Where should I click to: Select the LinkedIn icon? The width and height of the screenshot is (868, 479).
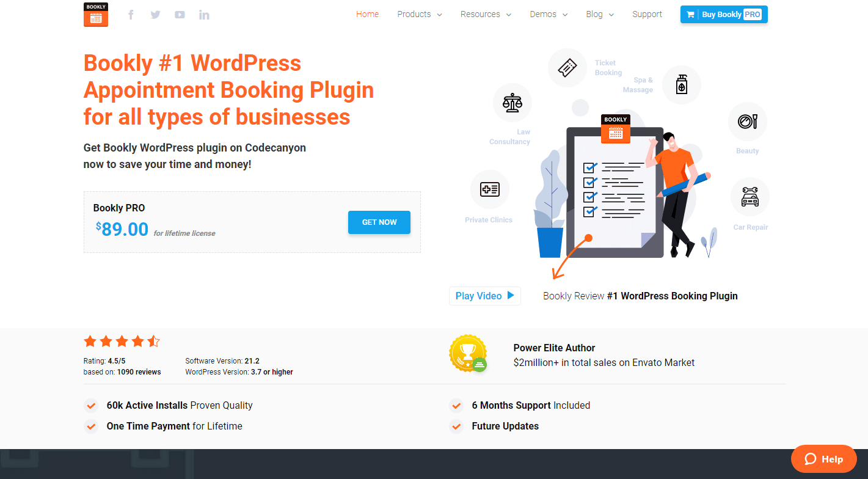pos(203,14)
